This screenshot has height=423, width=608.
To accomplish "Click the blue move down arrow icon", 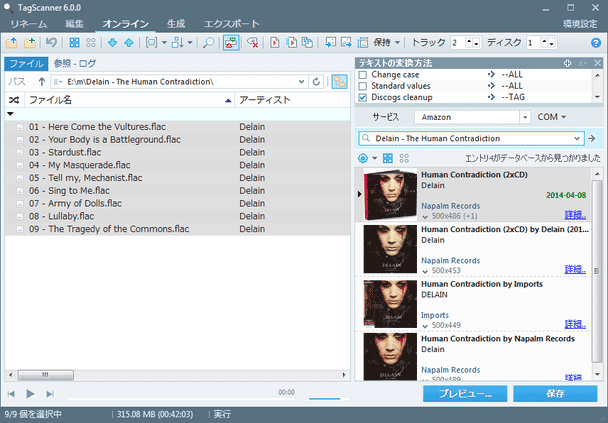I will coord(112,43).
